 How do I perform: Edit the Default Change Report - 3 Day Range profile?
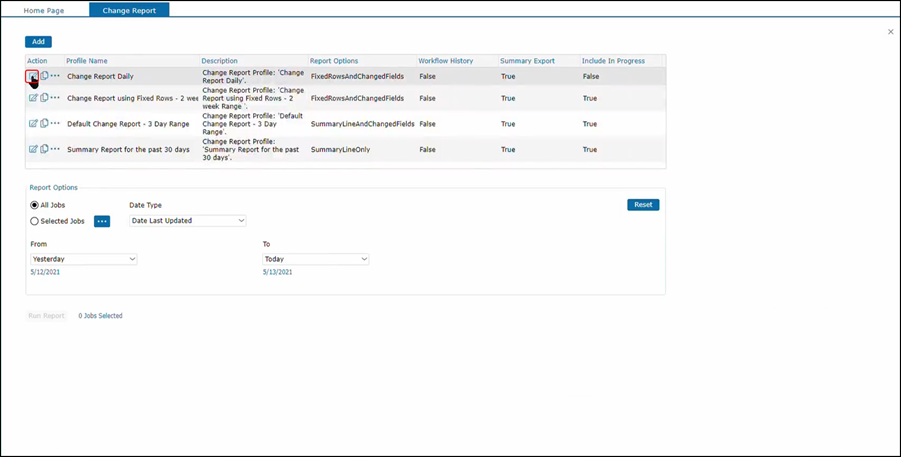pos(33,124)
